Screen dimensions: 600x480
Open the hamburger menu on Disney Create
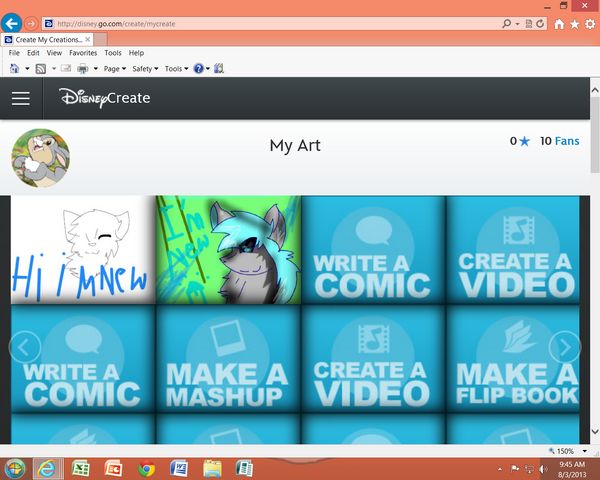[21, 98]
